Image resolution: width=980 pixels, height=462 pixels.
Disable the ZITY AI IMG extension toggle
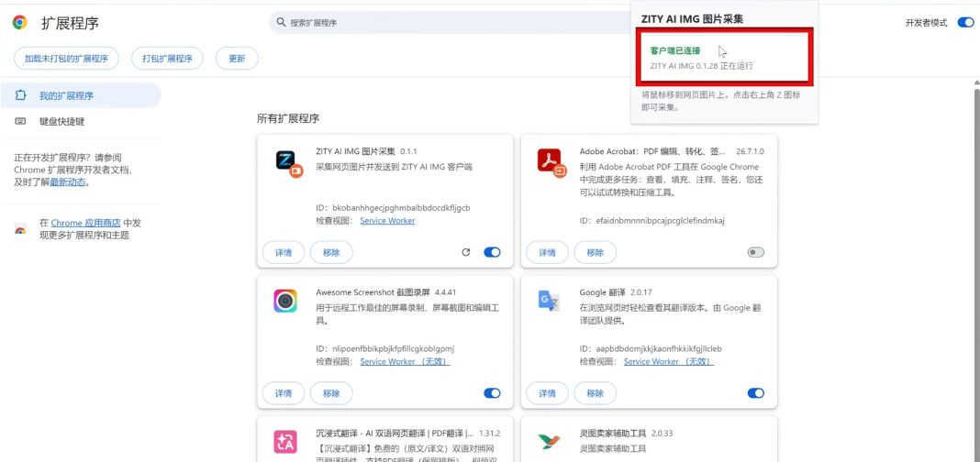(493, 252)
